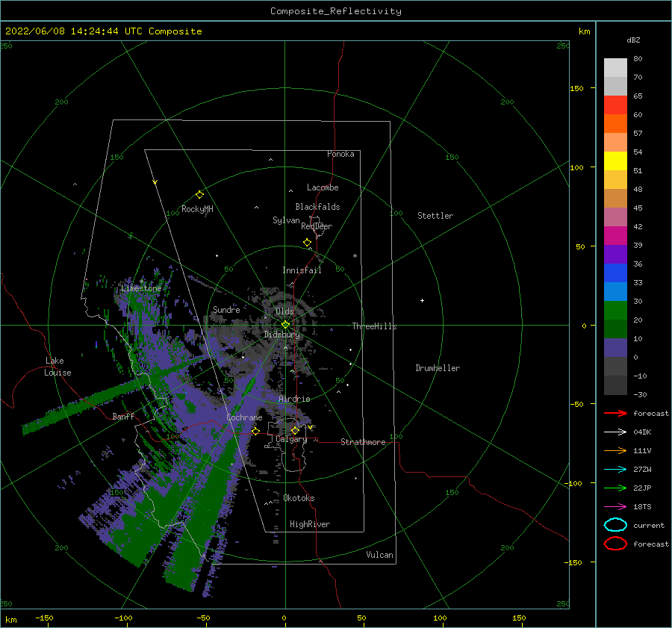This screenshot has height=628, width=672.
Task: Click the orange 111V arrow in legend
Action: (615, 450)
